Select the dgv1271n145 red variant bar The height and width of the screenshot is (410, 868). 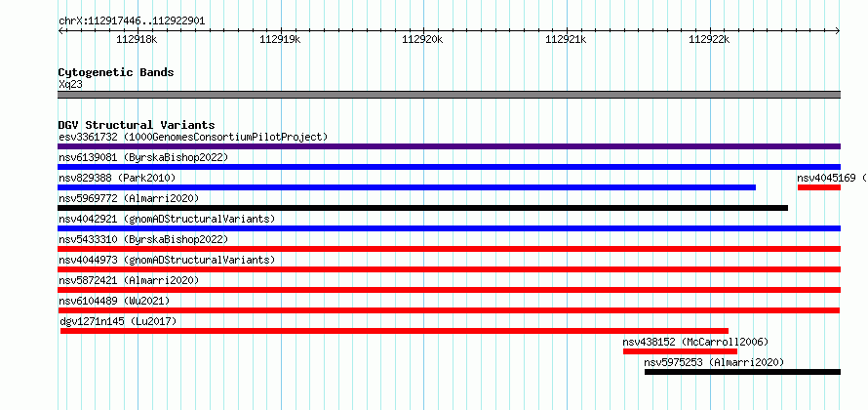394,331
